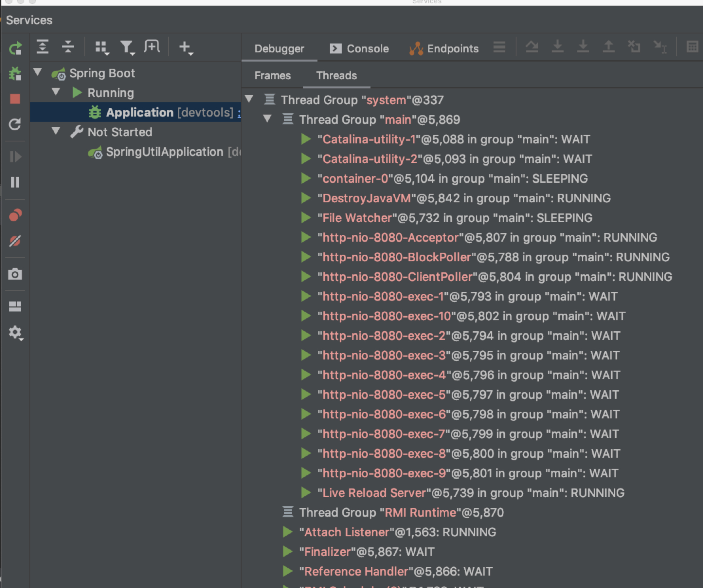Toggle the filter icon in Services toolbar
Image resolution: width=703 pixels, height=588 pixels.
click(127, 47)
